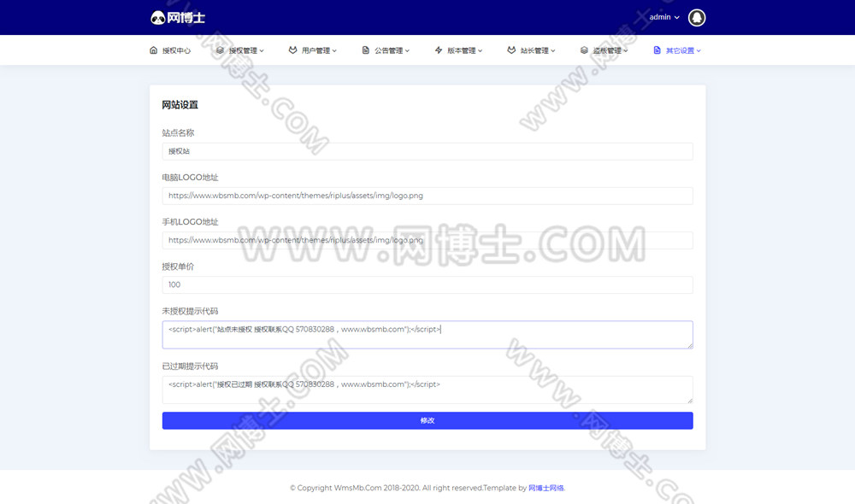Click inside the 已过期提示代码 textarea
The height and width of the screenshot is (504, 855).
427,390
